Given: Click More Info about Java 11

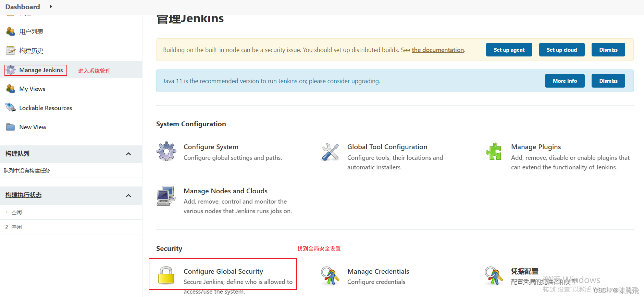Looking at the screenshot, I should click(565, 81).
